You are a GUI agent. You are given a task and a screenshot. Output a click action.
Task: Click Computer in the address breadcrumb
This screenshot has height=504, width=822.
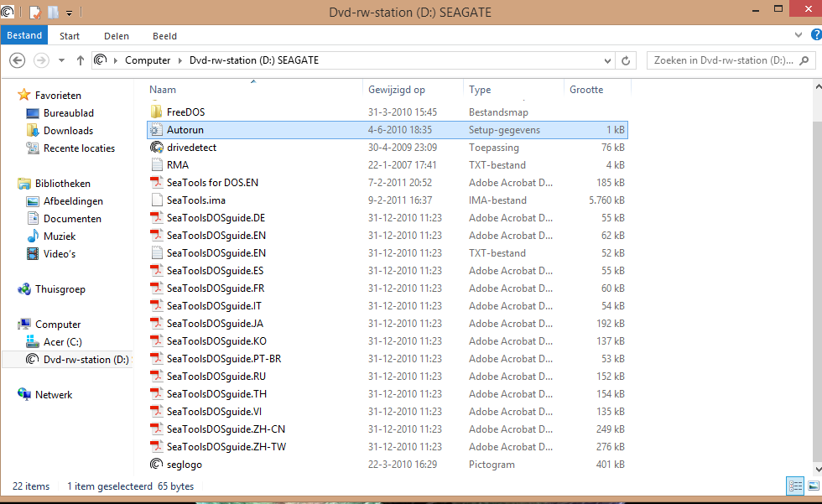[148, 60]
